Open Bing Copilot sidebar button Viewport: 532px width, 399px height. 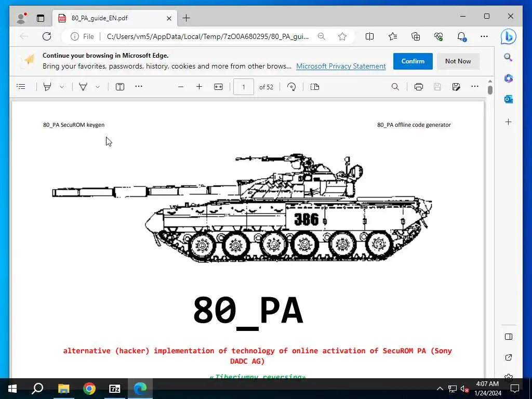[509, 37]
